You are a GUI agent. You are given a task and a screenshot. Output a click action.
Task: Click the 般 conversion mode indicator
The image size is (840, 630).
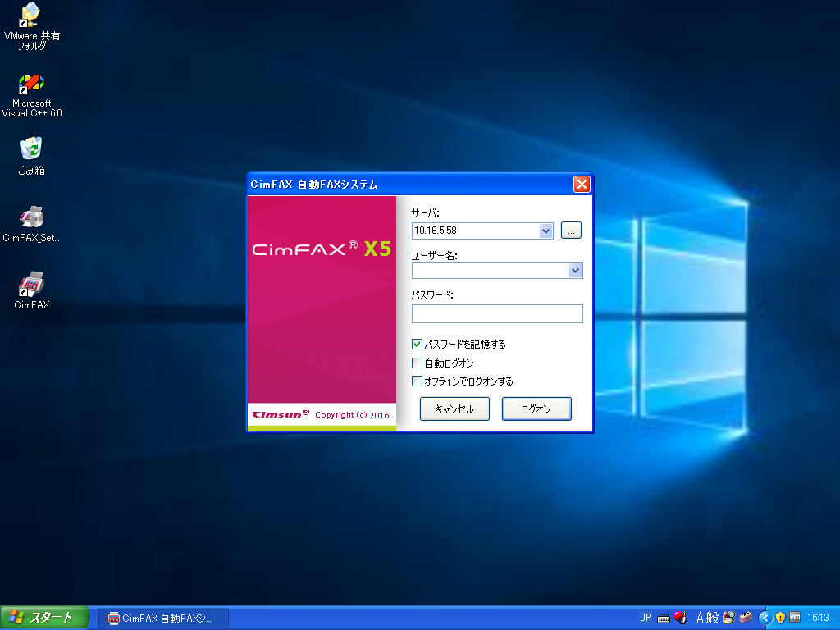coord(712,618)
